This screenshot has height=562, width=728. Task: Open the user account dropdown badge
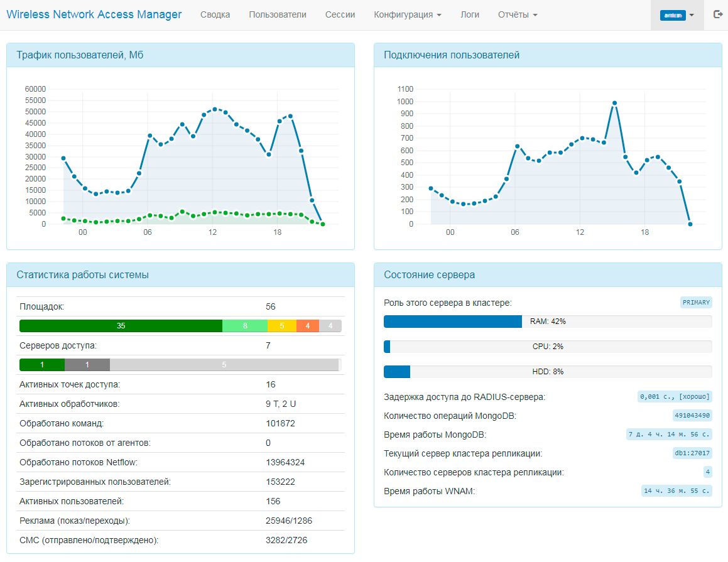click(677, 15)
